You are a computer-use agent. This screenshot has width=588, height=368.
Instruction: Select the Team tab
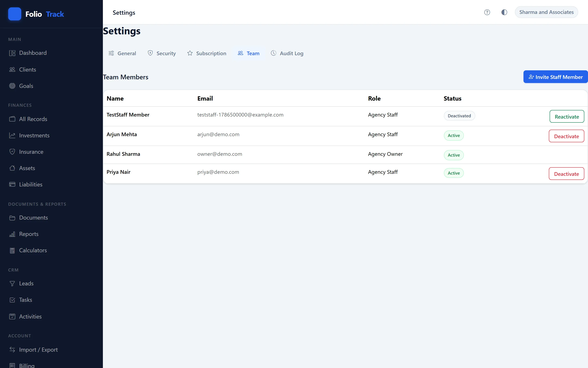248,53
